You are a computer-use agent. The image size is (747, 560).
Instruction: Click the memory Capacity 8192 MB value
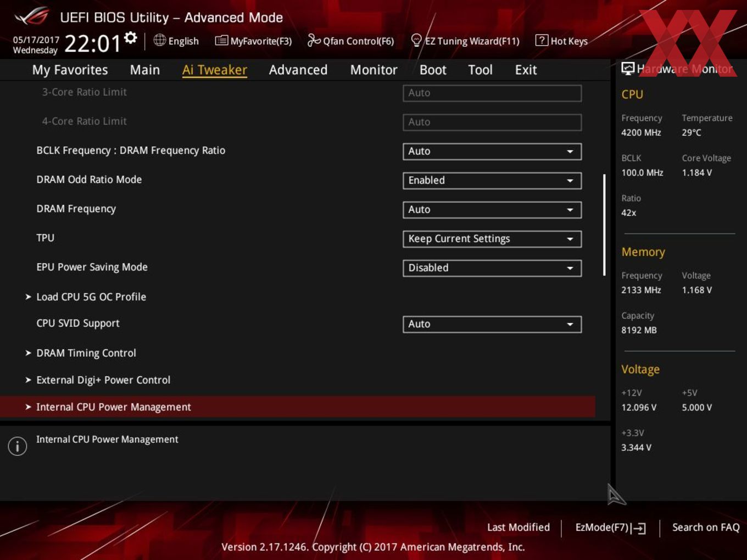click(639, 330)
